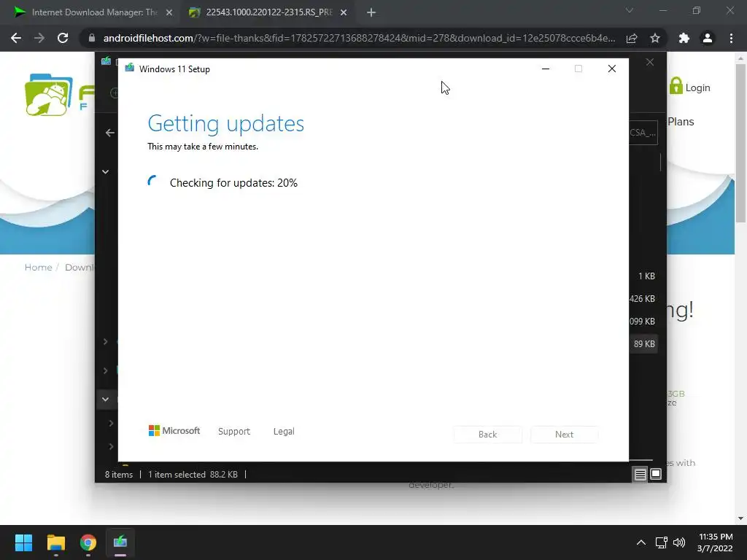Show hidden tray icons
Viewport: 747px width, 560px height.
coord(641,542)
